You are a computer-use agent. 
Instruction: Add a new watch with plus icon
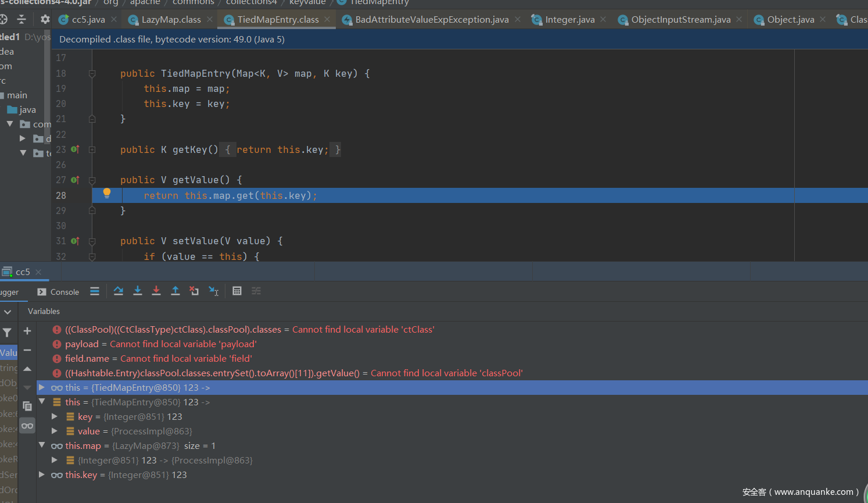(27, 331)
